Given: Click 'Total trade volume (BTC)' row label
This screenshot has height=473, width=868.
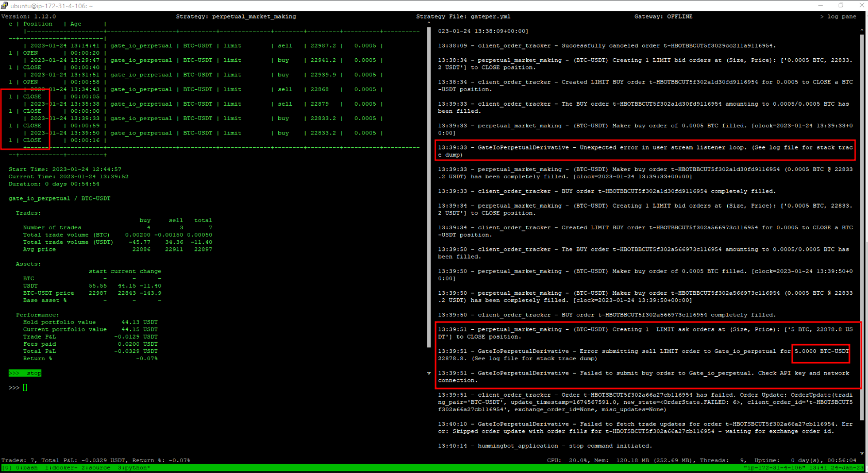Looking at the screenshot, I should (66, 234).
